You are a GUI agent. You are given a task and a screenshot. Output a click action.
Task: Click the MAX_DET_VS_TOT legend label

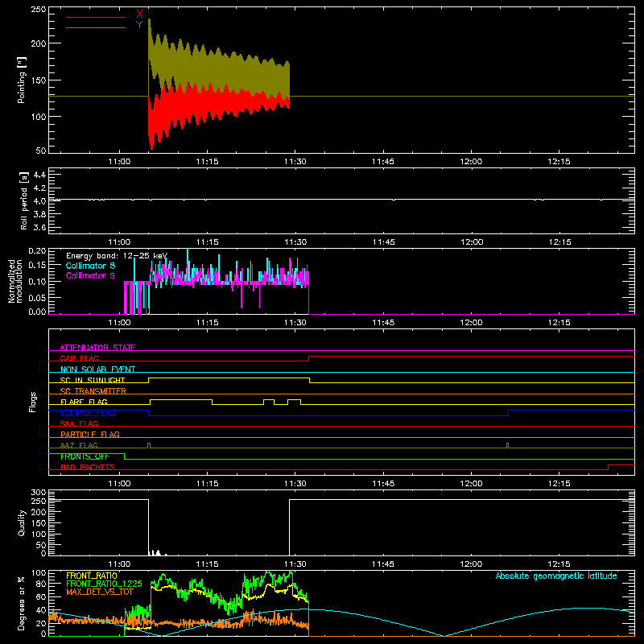[100, 592]
